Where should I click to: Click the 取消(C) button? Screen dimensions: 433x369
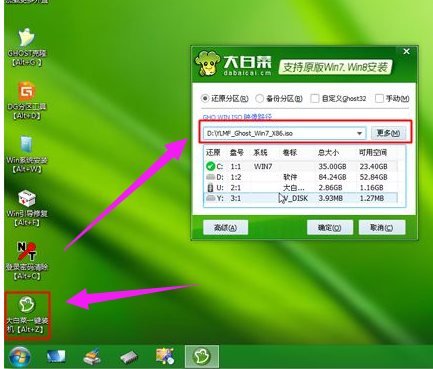point(382,228)
